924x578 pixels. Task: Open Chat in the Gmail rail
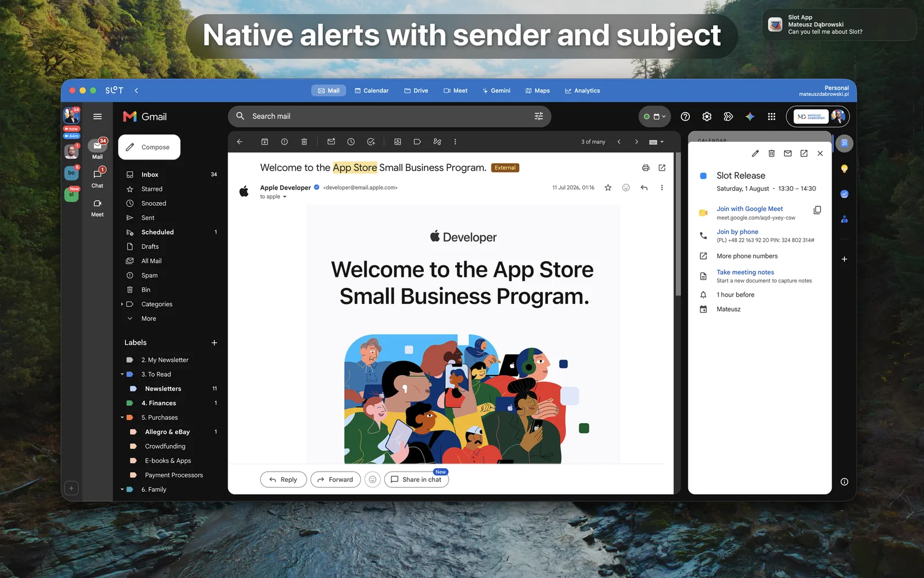[98, 178]
